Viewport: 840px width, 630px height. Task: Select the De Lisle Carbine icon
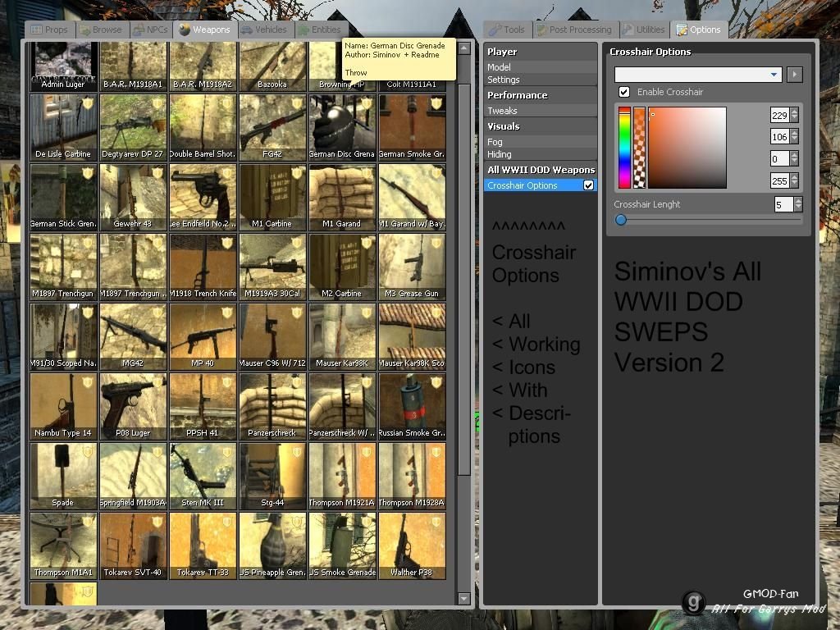pos(64,127)
